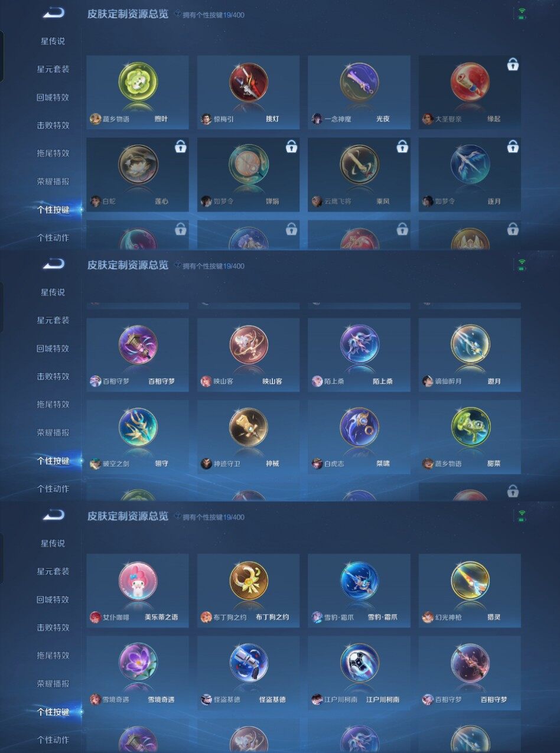Pick the purple flower 雪境奇遇 key icon

138,663
